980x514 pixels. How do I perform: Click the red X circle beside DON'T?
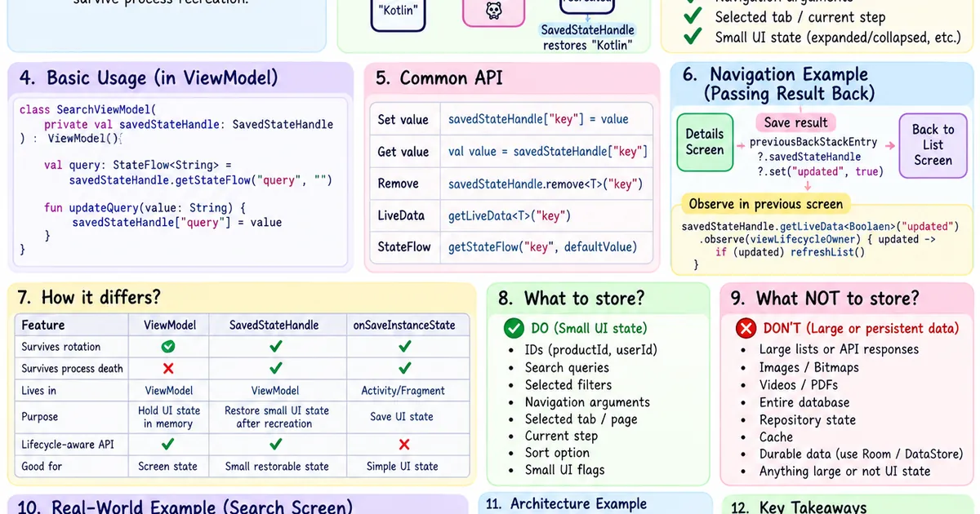[746, 329]
